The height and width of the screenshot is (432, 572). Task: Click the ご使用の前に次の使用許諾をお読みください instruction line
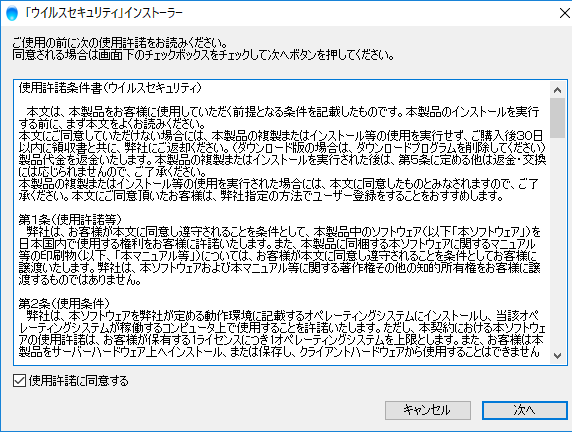pos(120,43)
